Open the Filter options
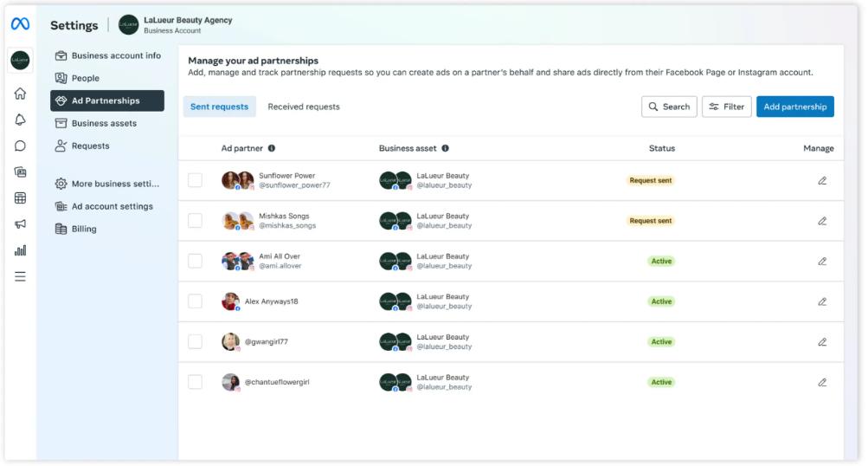Screen dimensions: 868x466 726,107
